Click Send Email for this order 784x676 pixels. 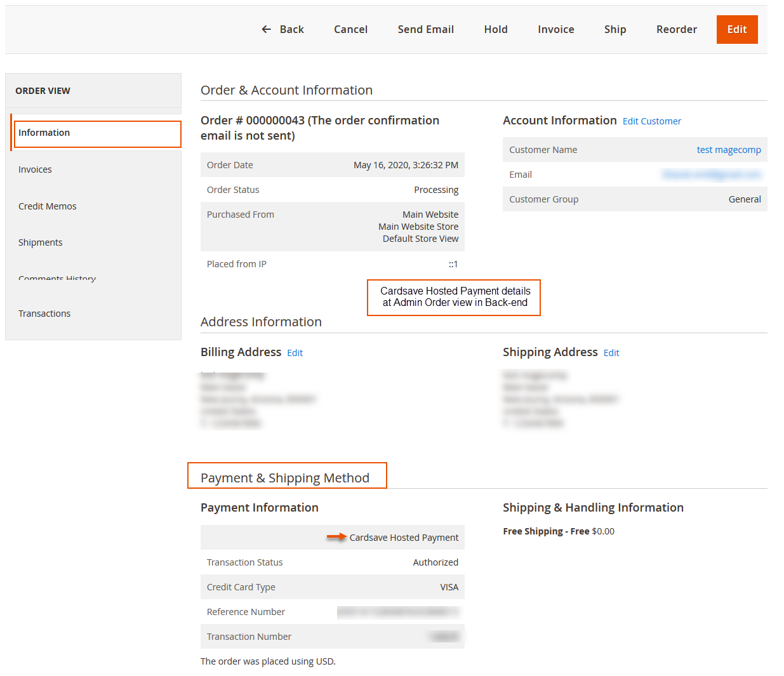coord(425,29)
